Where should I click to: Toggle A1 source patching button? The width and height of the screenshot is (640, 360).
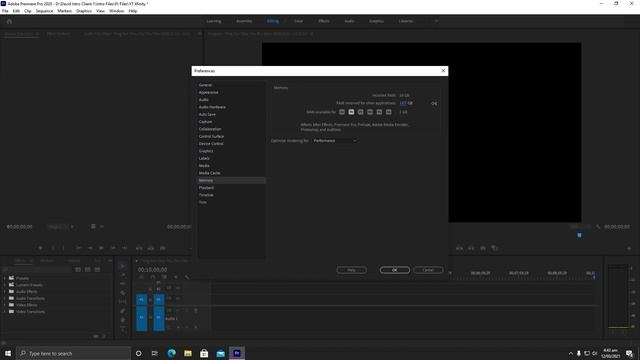pyautogui.click(x=142, y=317)
